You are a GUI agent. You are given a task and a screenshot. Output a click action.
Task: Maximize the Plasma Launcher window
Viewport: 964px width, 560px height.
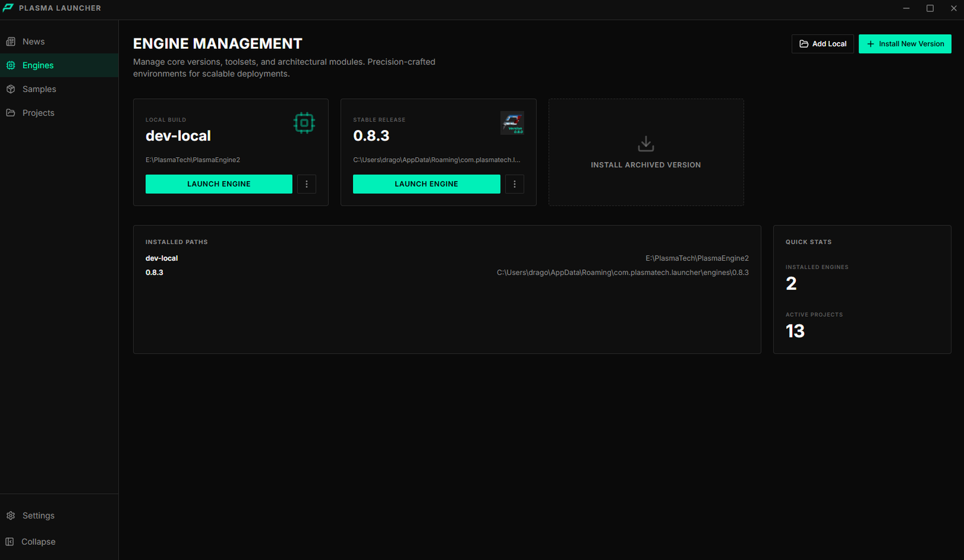[930, 8]
